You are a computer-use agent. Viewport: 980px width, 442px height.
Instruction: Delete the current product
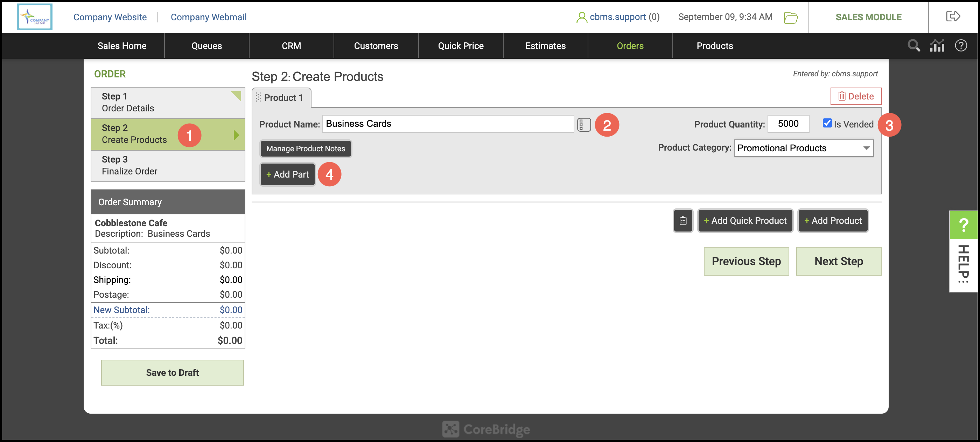click(856, 96)
